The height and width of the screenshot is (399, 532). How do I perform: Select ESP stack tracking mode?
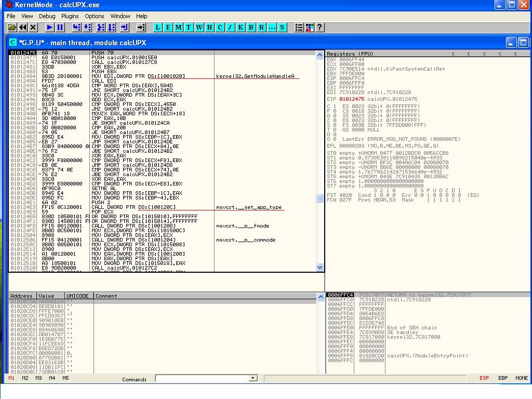click(484, 378)
